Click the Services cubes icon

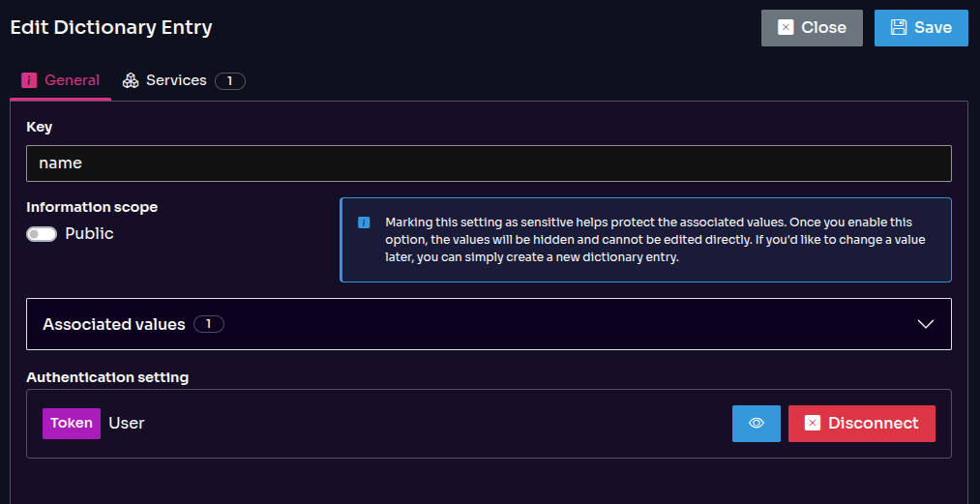[x=131, y=81]
